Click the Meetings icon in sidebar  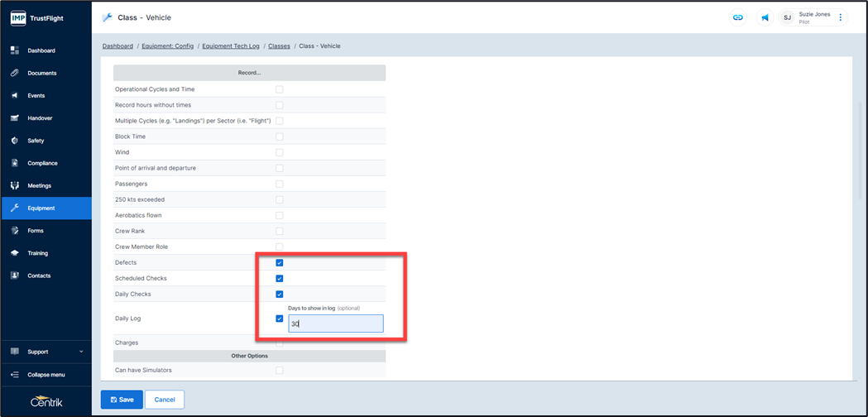point(15,185)
